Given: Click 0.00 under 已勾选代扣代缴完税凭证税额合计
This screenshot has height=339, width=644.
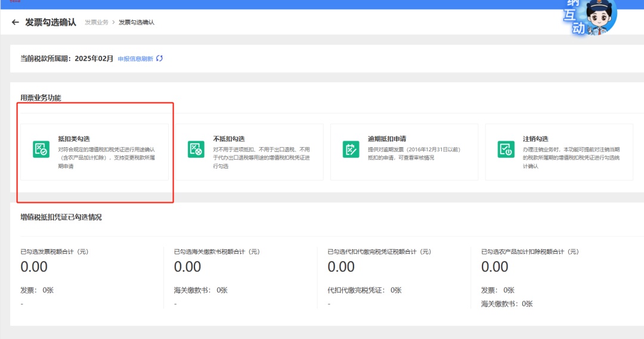Looking at the screenshot, I should coord(341,267).
